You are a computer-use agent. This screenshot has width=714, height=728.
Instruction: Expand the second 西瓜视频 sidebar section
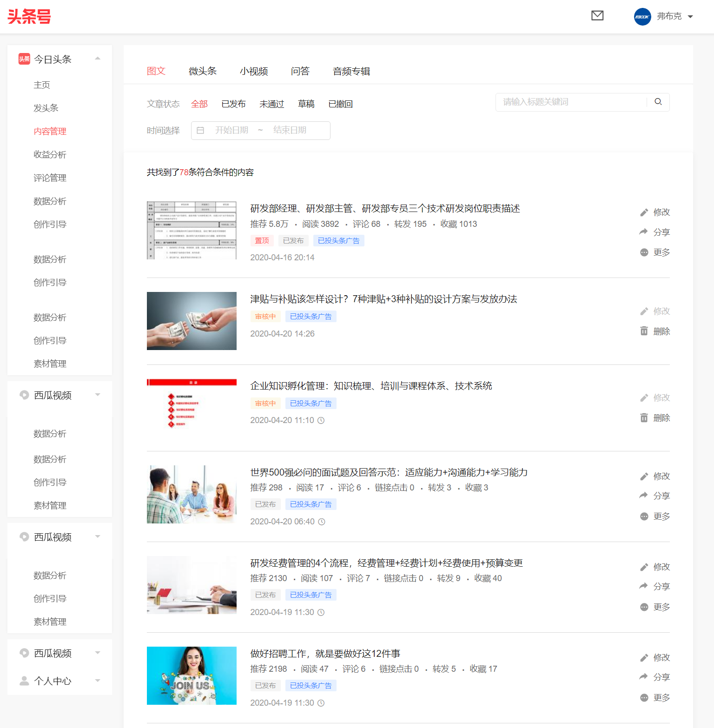(98, 536)
